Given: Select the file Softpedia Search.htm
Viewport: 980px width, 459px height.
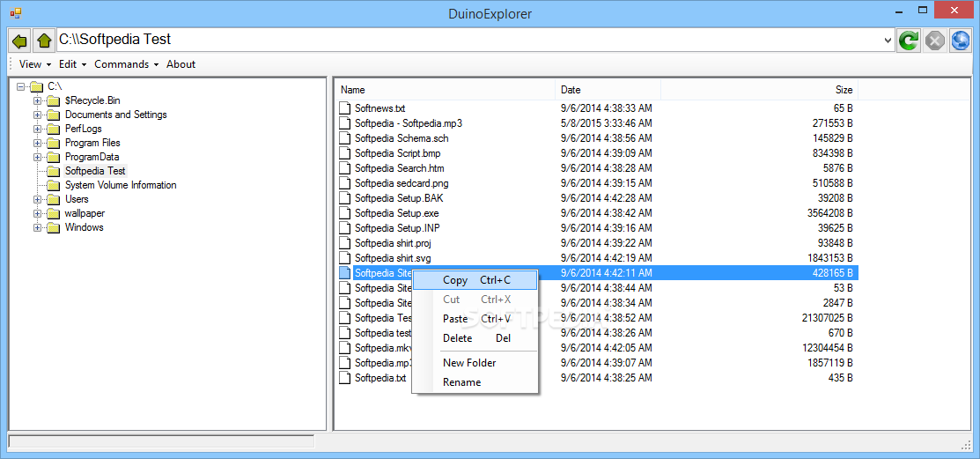Looking at the screenshot, I should [x=400, y=168].
